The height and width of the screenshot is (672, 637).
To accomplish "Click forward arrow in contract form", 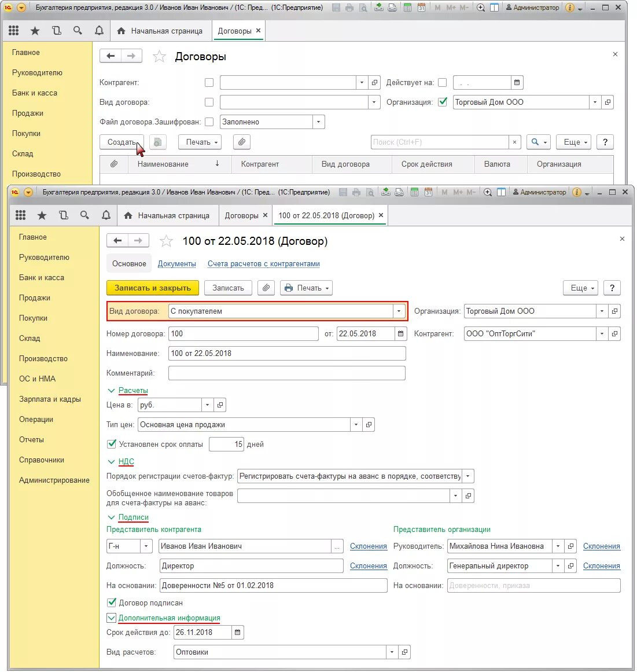I will pos(138,240).
